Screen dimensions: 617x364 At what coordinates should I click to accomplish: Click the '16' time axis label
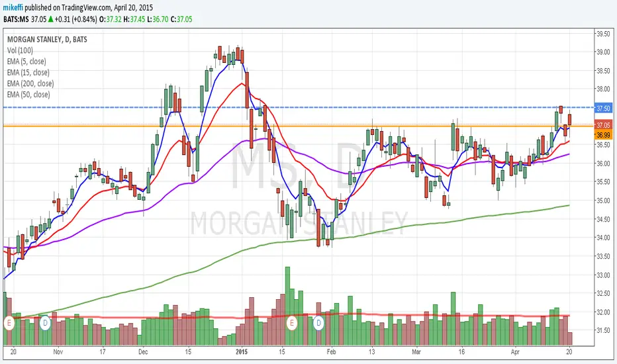click(461, 352)
